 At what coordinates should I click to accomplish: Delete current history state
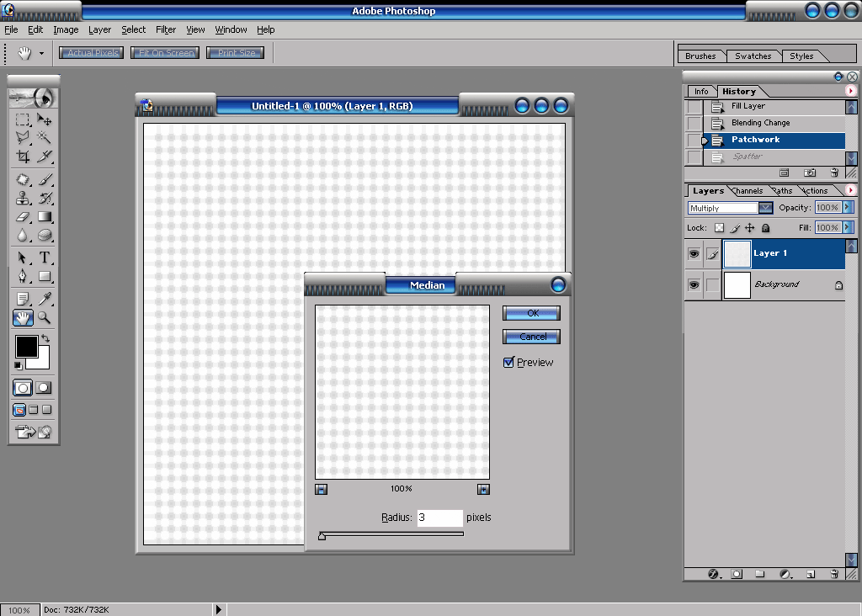pyautogui.click(x=834, y=173)
